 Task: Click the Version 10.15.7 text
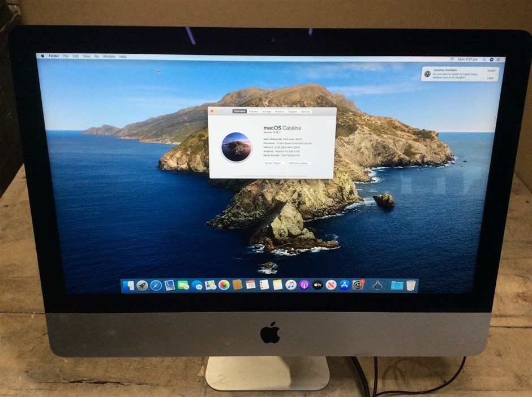pyautogui.click(x=272, y=132)
